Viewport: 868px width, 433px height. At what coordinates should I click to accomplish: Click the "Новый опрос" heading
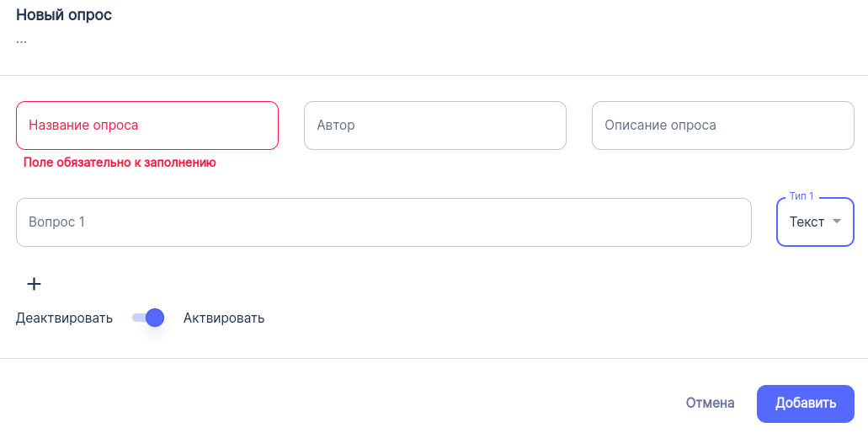click(64, 14)
